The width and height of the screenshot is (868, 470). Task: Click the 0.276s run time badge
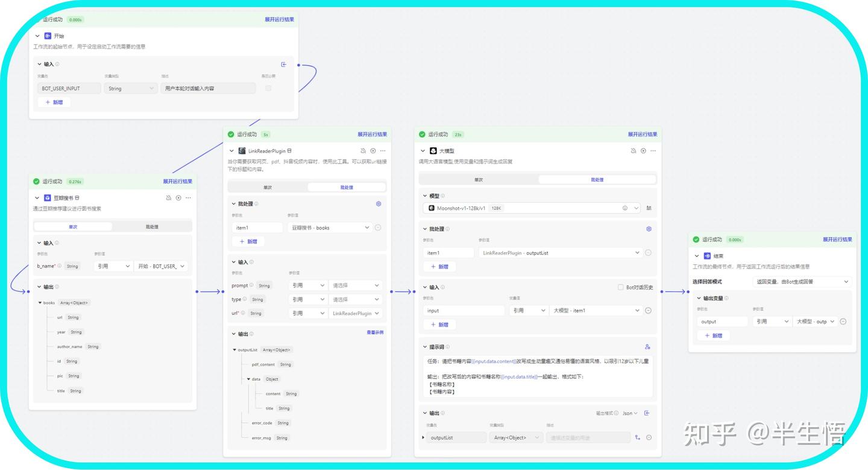coord(75,182)
